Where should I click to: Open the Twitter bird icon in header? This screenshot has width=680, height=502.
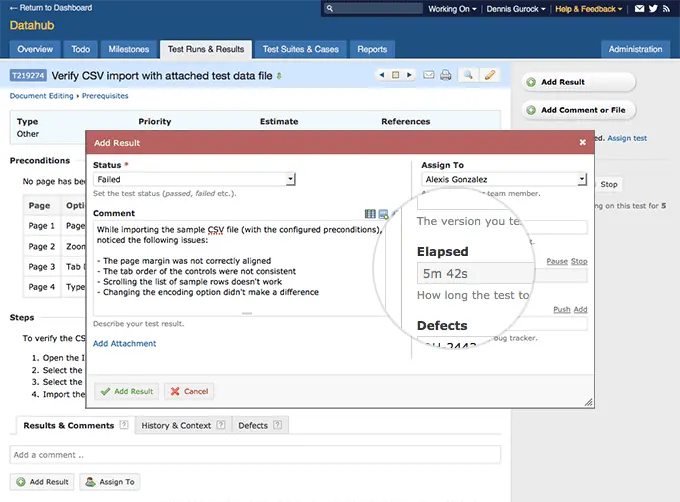[653, 9]
